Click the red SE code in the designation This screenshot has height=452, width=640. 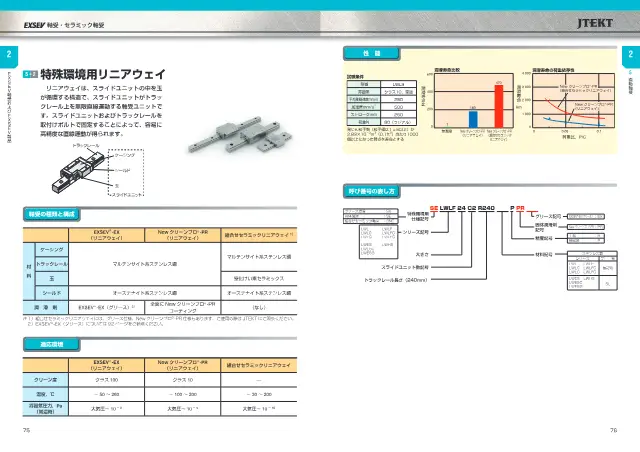click(433, 208)
